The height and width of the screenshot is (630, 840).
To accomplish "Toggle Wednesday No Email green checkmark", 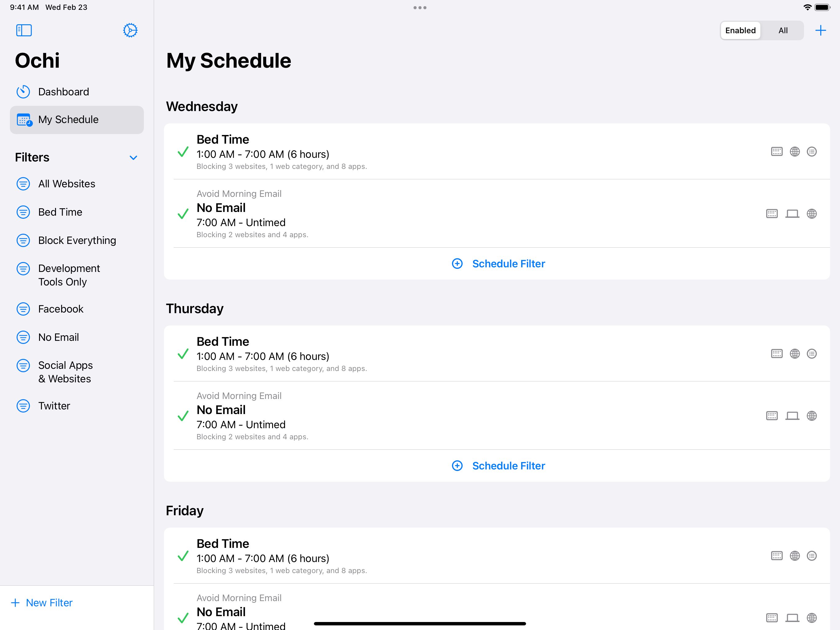I will (x=183, y=214).
